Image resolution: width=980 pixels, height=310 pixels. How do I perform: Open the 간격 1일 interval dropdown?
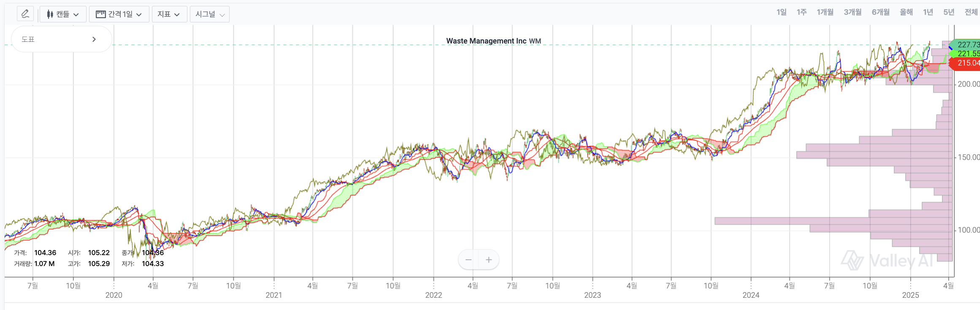click(x=119, y=14)
